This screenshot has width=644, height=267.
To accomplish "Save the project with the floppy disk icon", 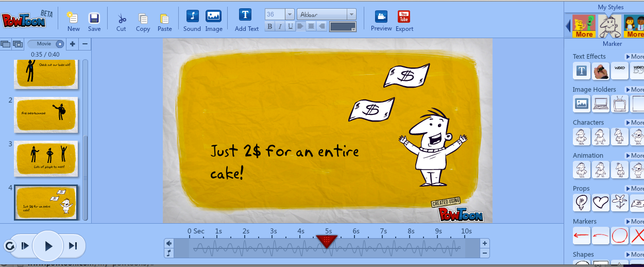I will point(94,21).
